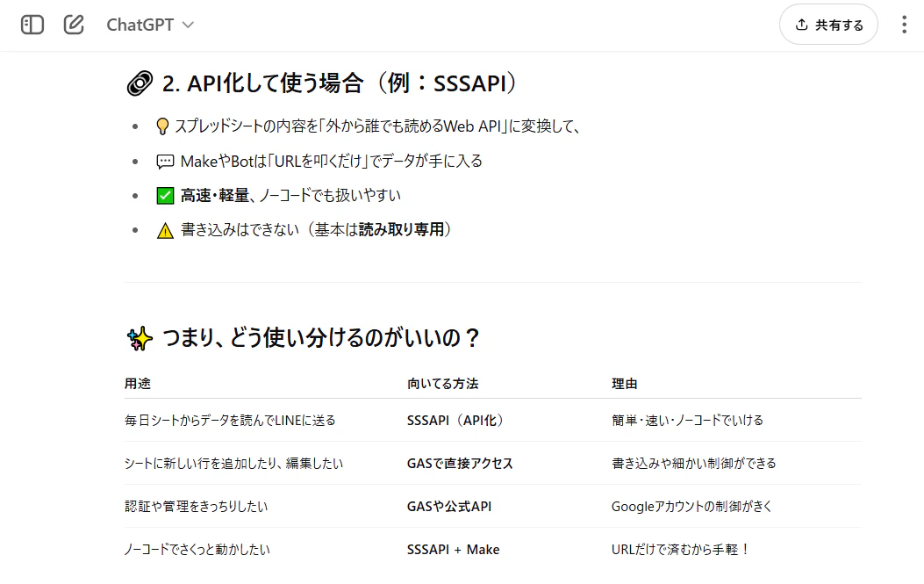Click cell '書き込みや細かい制御ができる'
This screenshot has width=924, height=584.
point(693,463)
